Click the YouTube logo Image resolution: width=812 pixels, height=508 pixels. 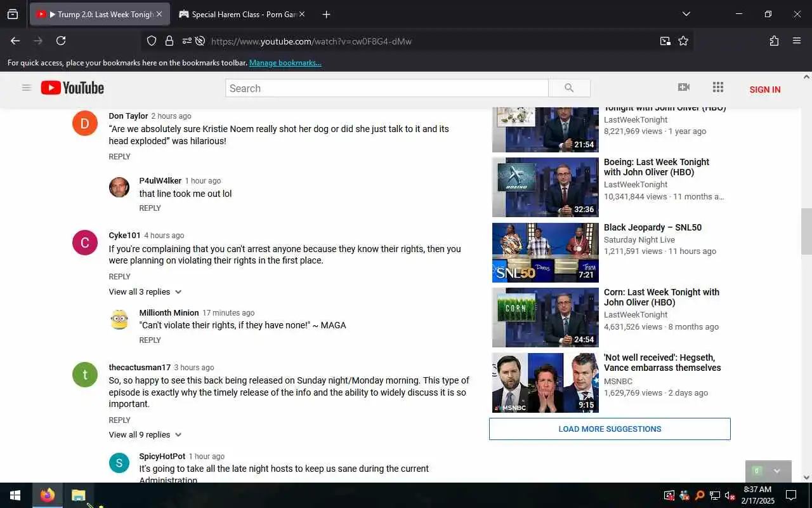click(x=72, y=88)
